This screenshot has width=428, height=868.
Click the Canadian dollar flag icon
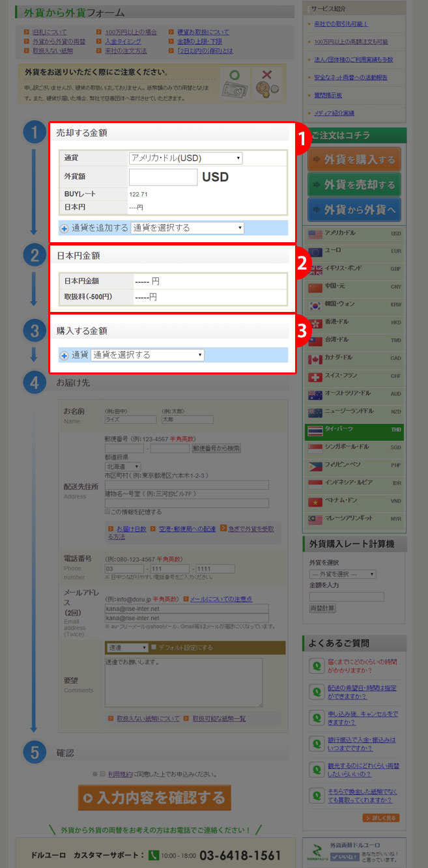click(x=316, y=359)
